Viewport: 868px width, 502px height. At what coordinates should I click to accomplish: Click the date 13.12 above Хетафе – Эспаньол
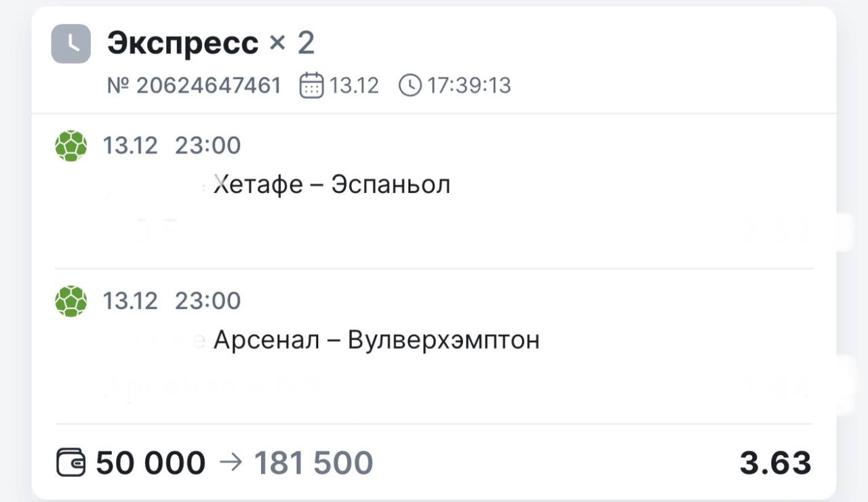pyautogui.click(x=130, y=146)
